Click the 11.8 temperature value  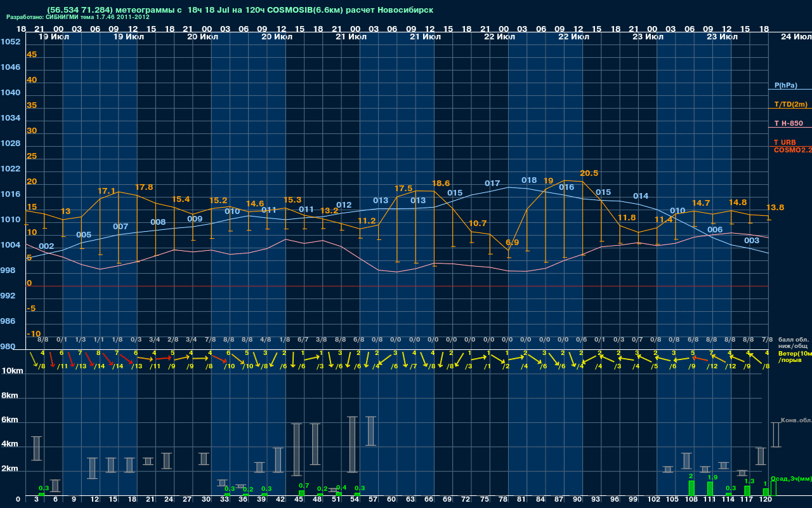click(626, 217)
